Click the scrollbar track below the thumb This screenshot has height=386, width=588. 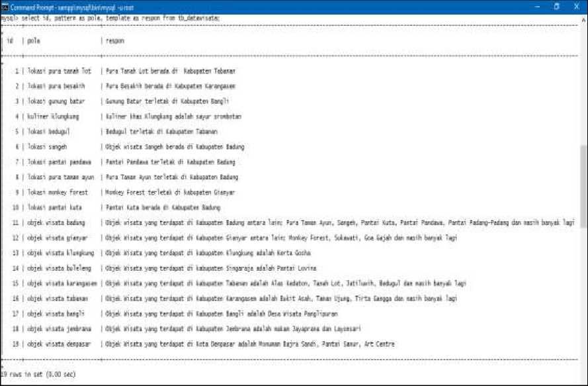pyautogui.click(x=583, y=298)
